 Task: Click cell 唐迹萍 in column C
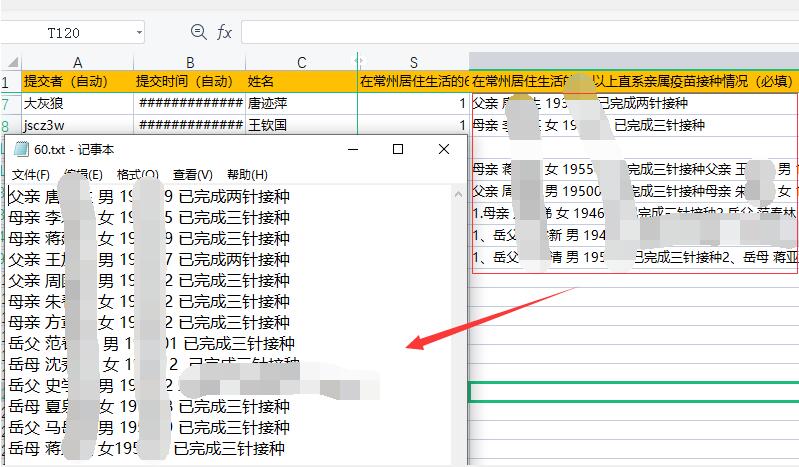[301, 103]
